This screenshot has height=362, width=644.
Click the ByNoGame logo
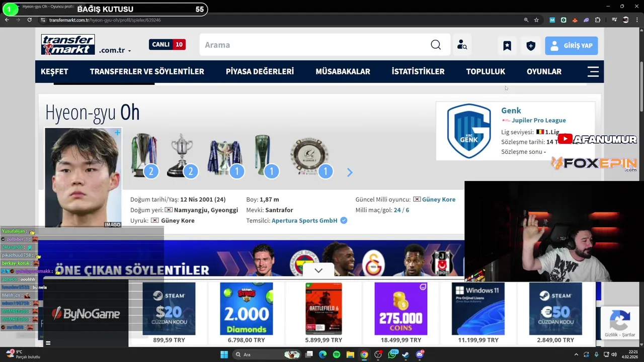click(86, 314)
